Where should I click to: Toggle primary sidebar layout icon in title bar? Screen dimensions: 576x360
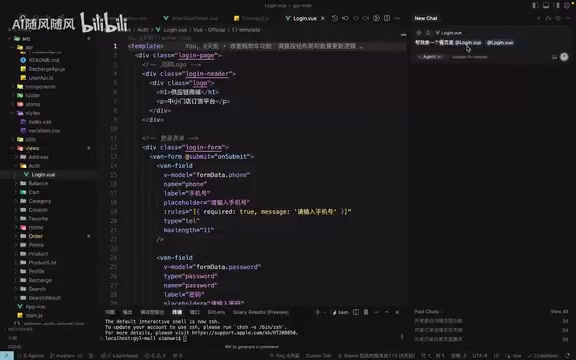pyautogui.click(x=536, y=5)
